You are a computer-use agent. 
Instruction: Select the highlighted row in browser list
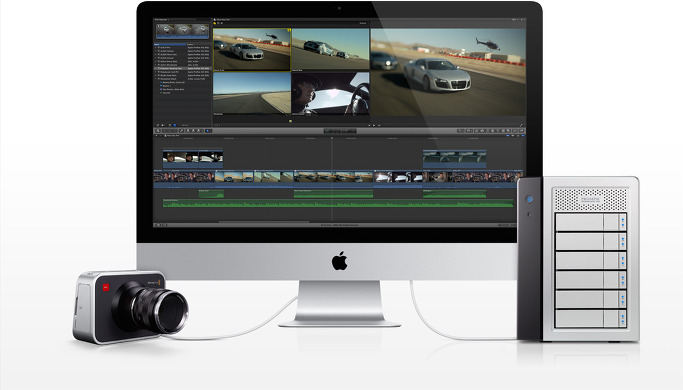183,68
